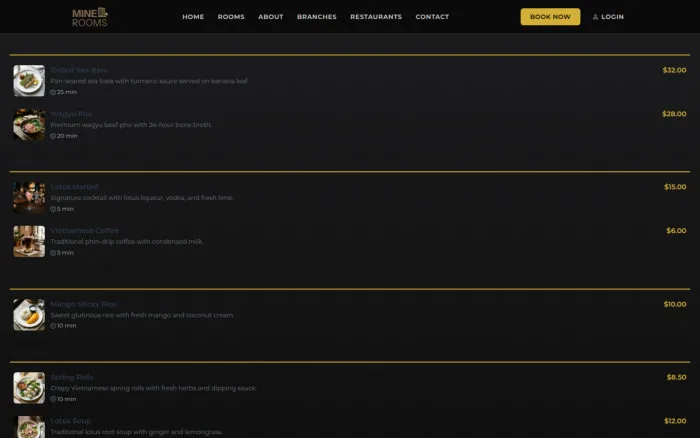This screenshot has height=438, width=700.
Task: Click the 20 min prep time label
Action: [67, 136]
